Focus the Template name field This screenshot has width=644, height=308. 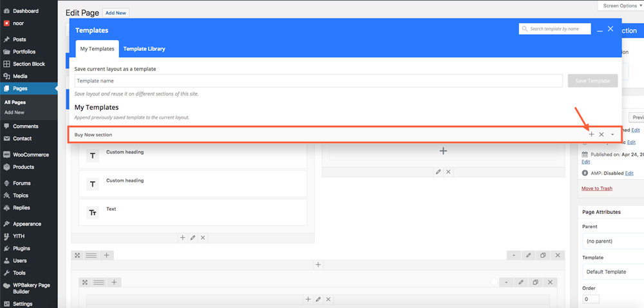coord(318,81)
